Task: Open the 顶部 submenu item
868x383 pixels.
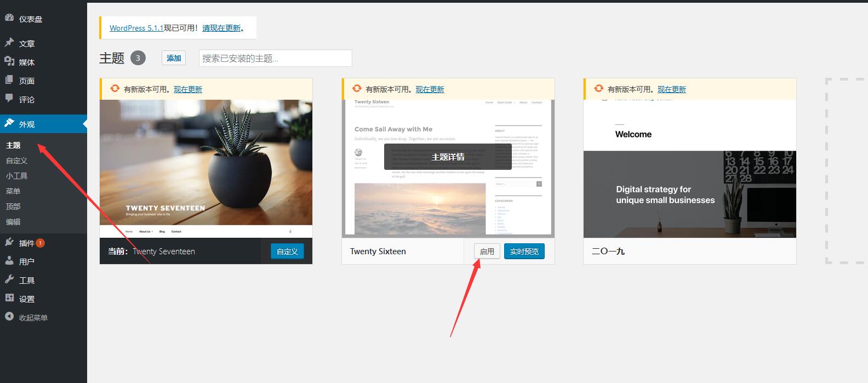Action: (13, 207)
